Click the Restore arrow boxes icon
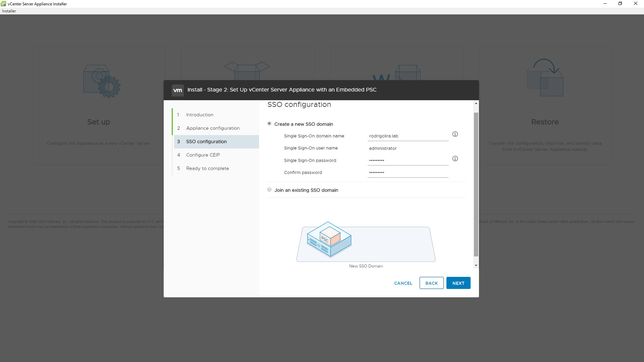Viewport: 644px width, 362px height. point(545,78)
